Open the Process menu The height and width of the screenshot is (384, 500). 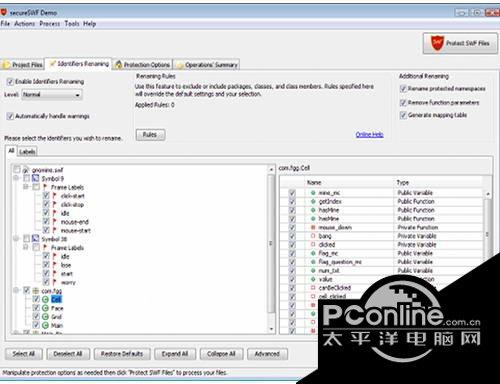[x=50, y=24]
